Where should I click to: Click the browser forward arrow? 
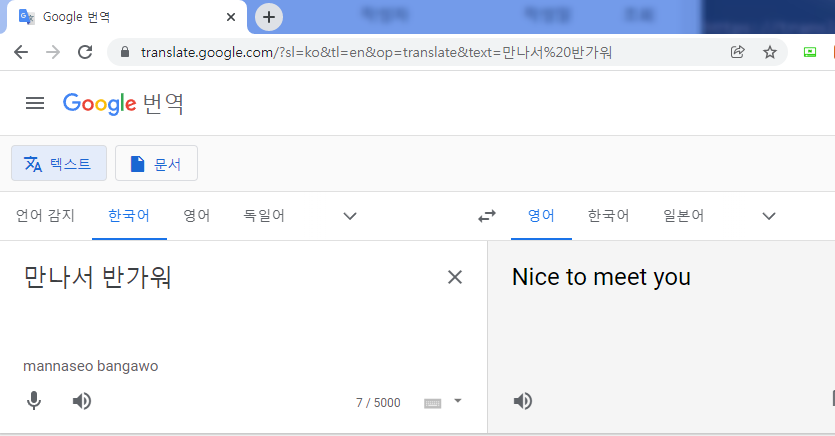(x=53, y=52)
